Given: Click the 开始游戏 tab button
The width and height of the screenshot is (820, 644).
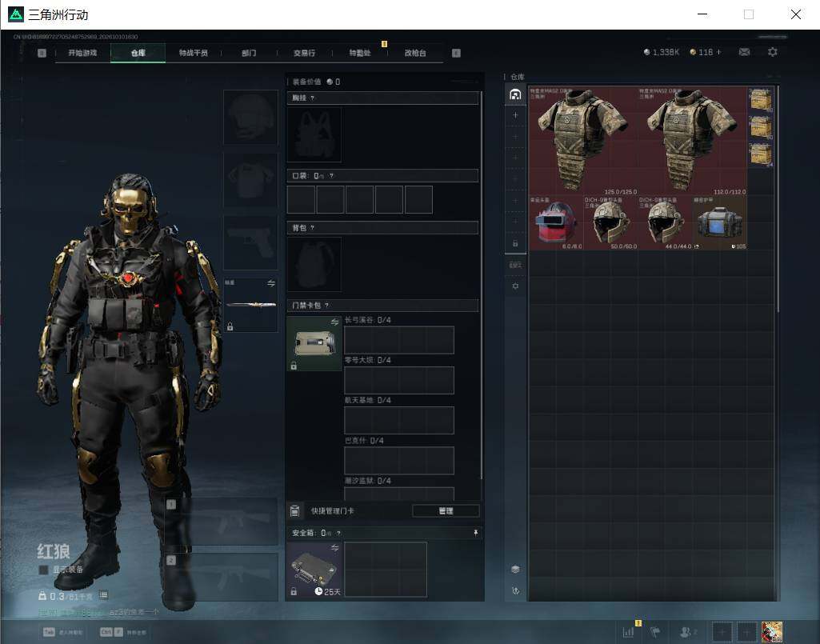Looking at the screenshot, I should point(82,53).
